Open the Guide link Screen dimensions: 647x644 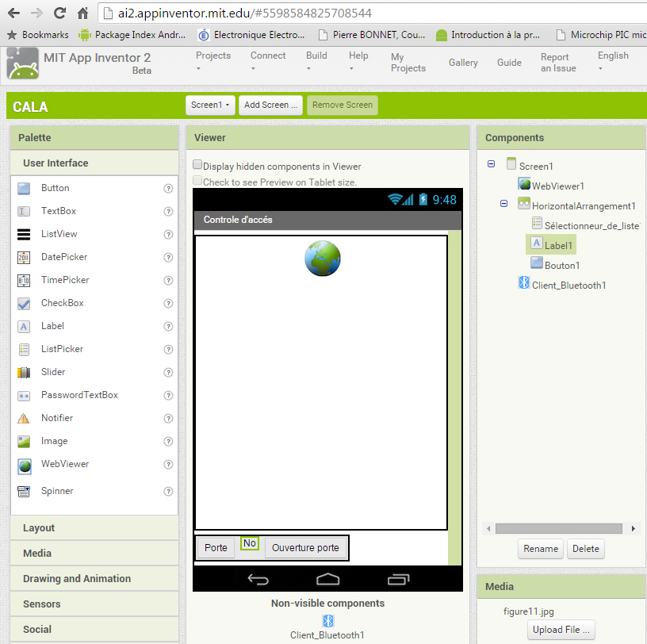509,63
